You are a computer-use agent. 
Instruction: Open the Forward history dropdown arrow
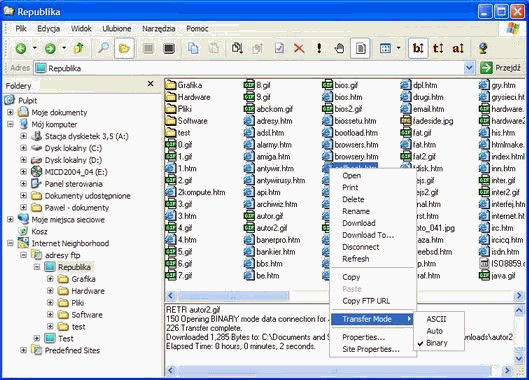[x=64, y=48]
